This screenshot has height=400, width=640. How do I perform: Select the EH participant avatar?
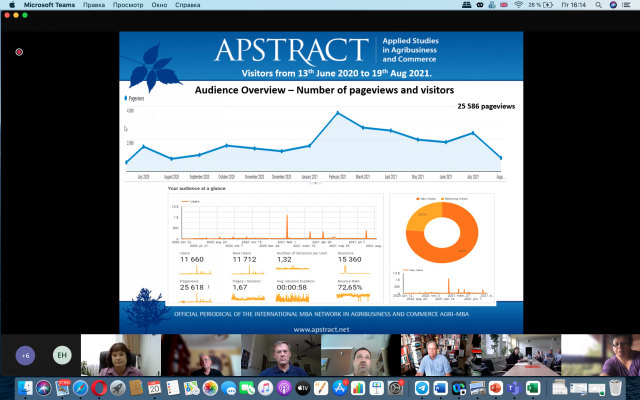[x=62, y=355]
